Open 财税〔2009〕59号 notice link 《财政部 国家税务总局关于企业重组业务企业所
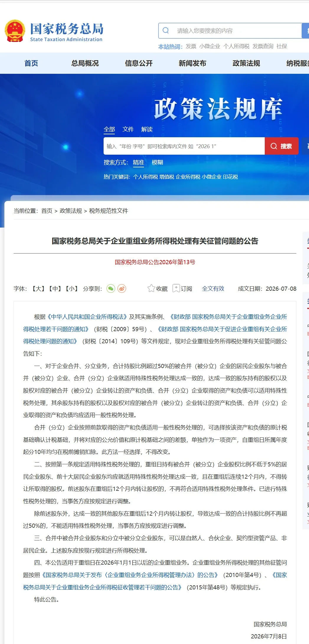 (x=228, y=317)
